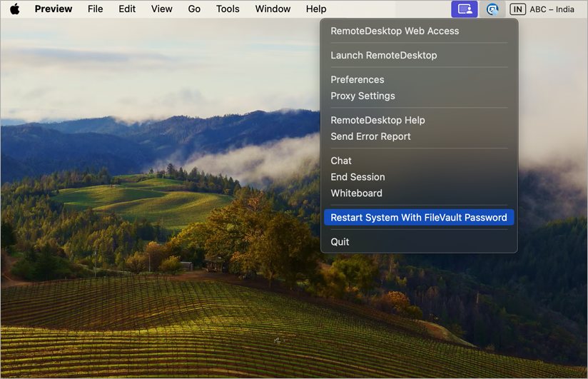Select Restart System With FileVault Password
The height and width of the screenshot is (379, 588).
[418, 218]
